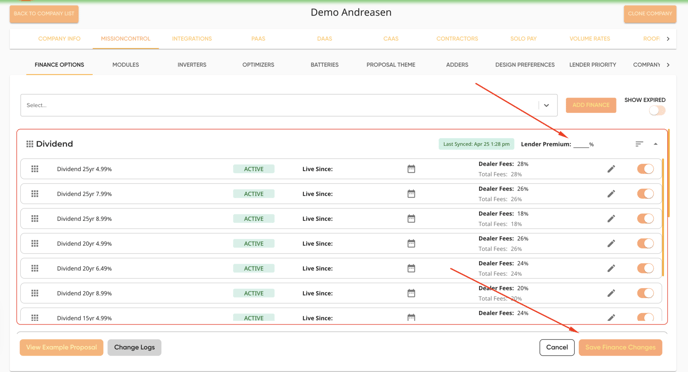Click drag handle for Dividend 25yr 7.99%
688x372 pixels.
tap(35, 193)
